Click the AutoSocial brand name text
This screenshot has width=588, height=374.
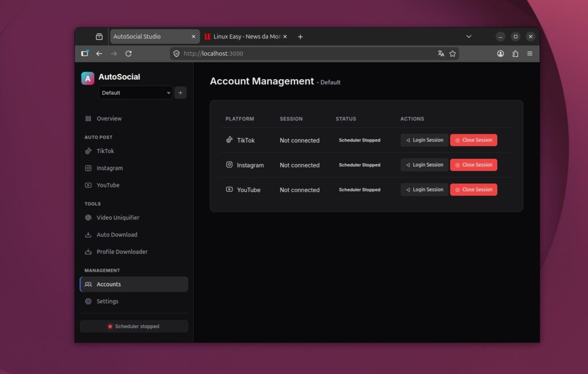(119, 77)
